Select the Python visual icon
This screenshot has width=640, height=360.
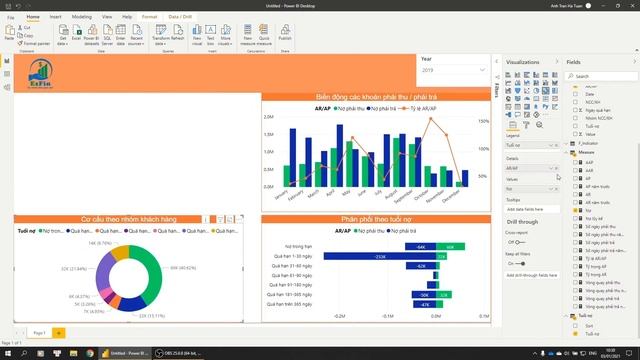(x=546, y=107)
